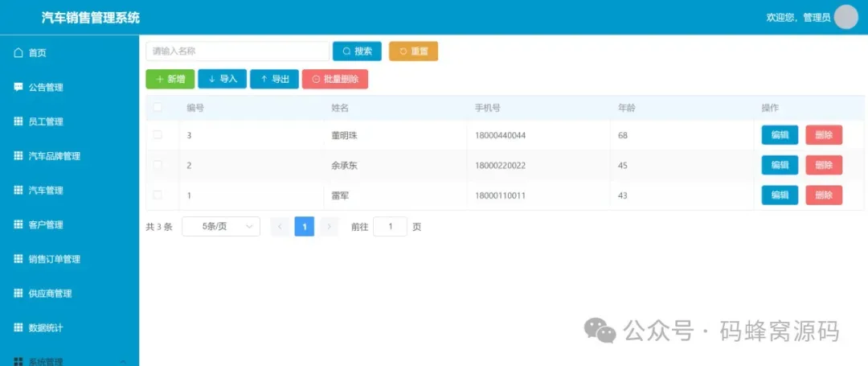Open the 汽车品牌管理 menu item

[x=69, y=156]
